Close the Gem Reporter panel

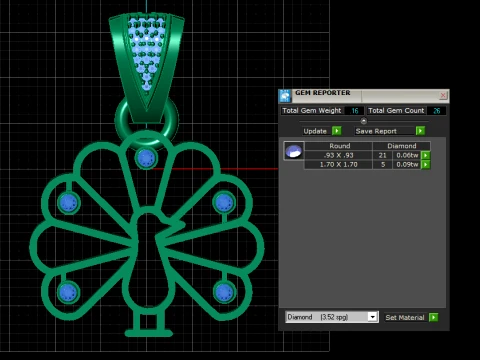point(443,96)
